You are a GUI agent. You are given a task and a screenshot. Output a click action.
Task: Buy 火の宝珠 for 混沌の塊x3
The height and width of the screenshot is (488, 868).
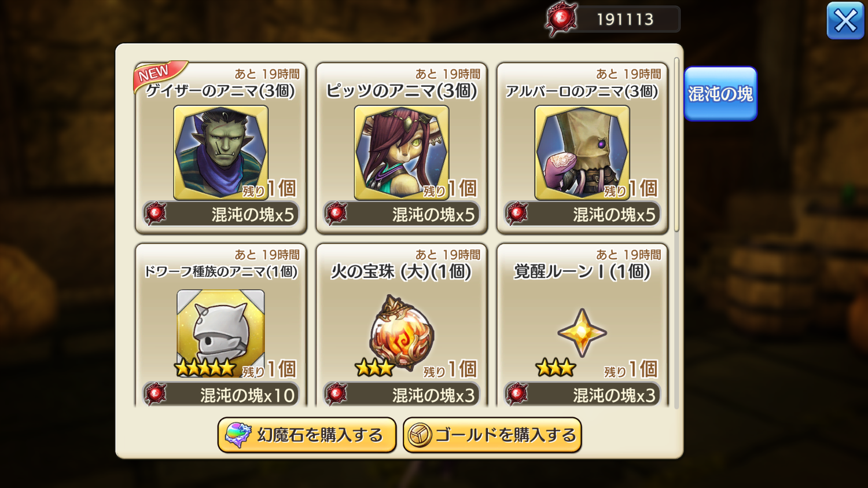[x=401, y=395]
